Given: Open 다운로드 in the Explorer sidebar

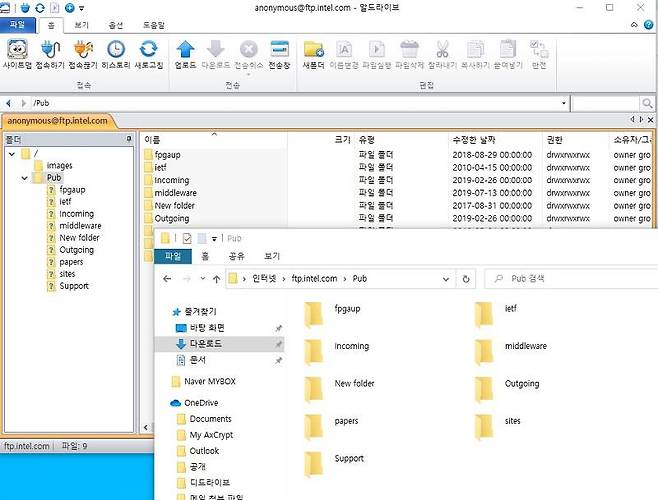Looking at the screenshot, I should (206, 344).
